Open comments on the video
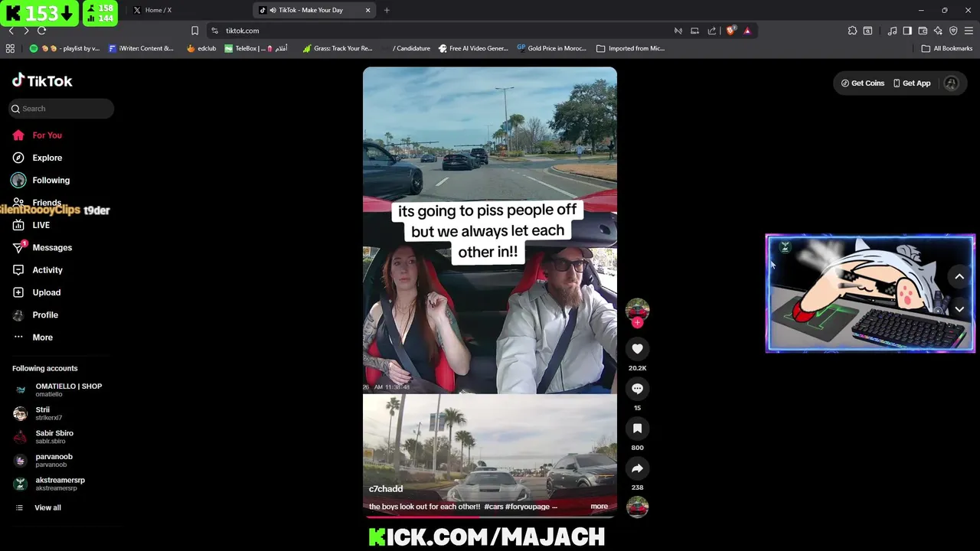This screenshot has width=980, height=551. (x=637, y=389)
